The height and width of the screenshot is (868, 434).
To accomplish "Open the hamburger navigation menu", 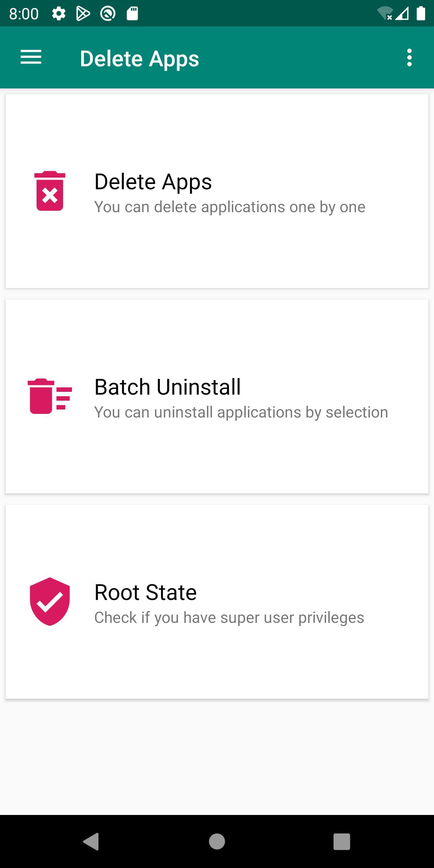I will 31,57.
